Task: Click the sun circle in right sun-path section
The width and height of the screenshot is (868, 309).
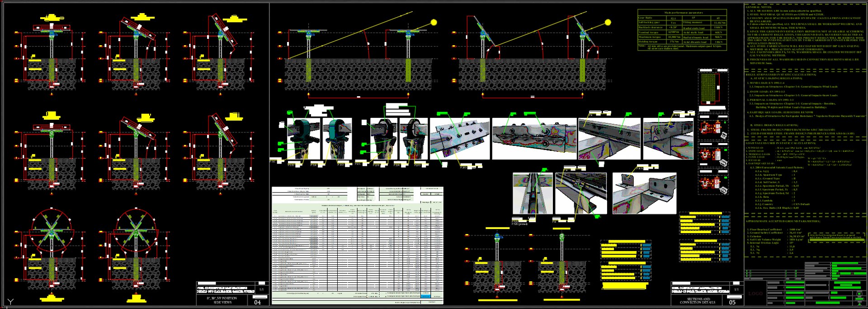Action: (x=608, y=22)
